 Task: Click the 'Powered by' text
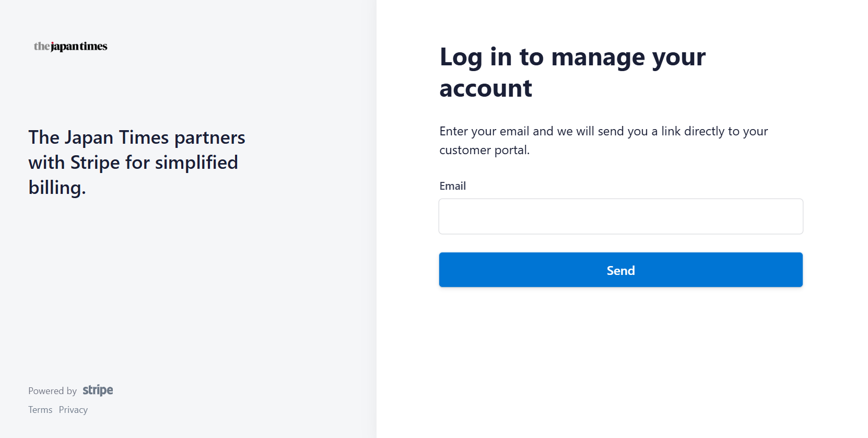click(x=52, y=391)
